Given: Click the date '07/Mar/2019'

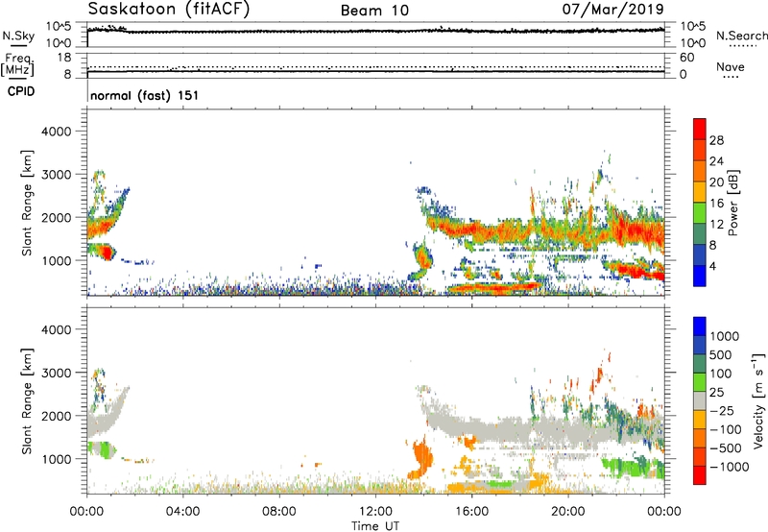Looking at the screenshot, I should pyautogui.click(x=613, y=10).
